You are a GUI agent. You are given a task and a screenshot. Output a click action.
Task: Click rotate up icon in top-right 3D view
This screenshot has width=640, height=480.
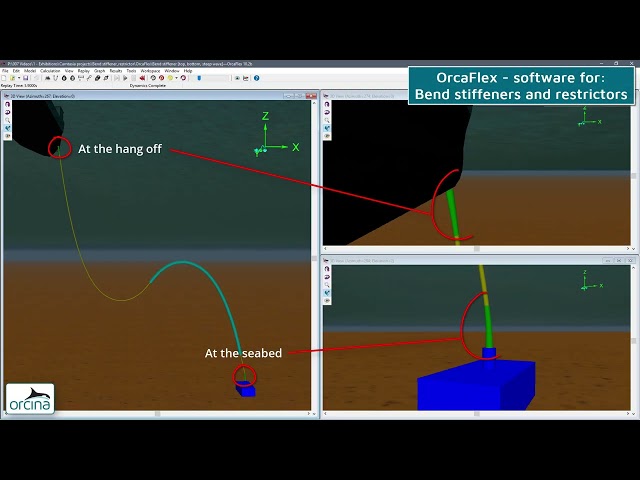click(327, 104)
